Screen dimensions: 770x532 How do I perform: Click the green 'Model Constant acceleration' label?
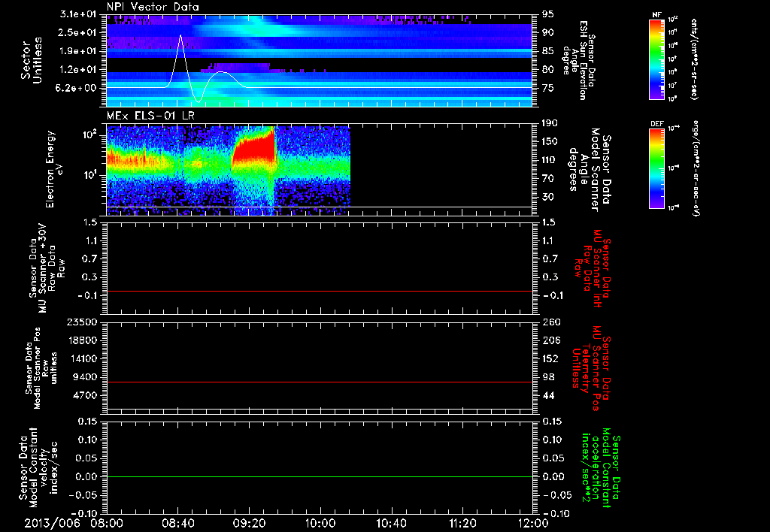pyautogui.click(x=600, y=468)
